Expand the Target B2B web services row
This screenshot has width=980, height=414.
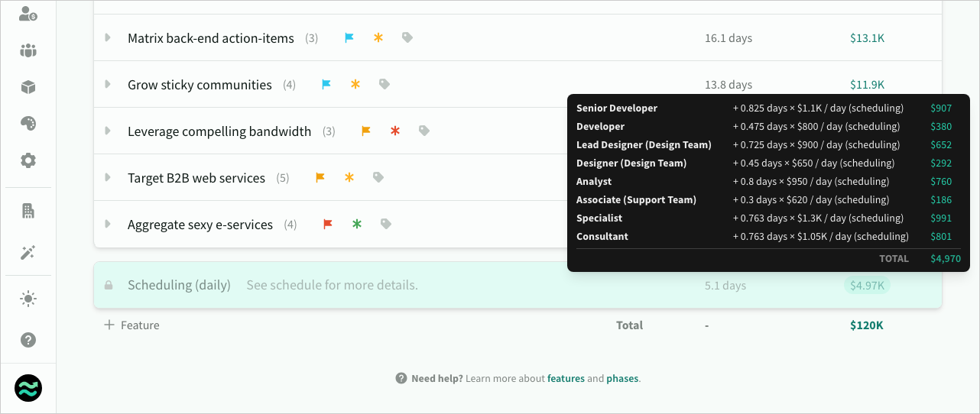click(108, 178)
